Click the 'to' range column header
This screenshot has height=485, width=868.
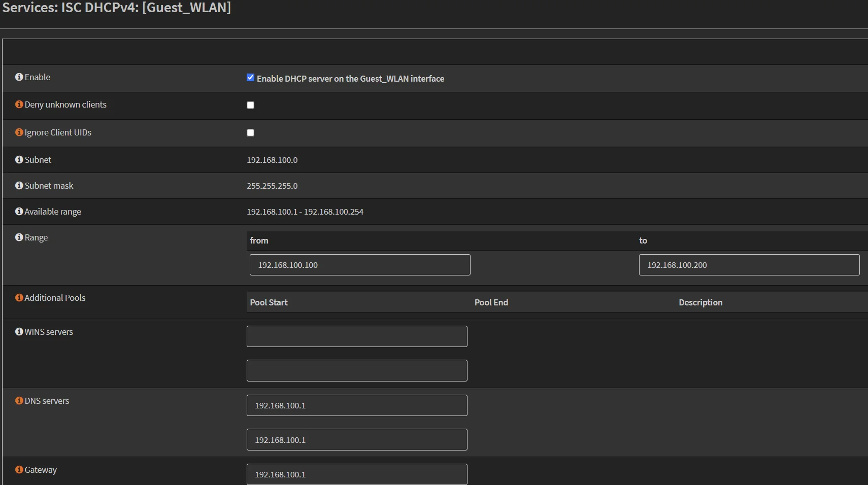tap(643, 240)
